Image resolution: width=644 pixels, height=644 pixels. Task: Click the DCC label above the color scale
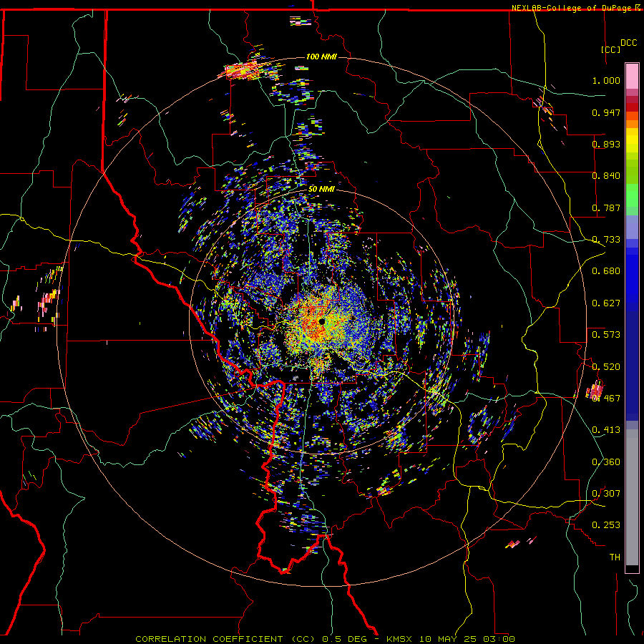(x=628, y=43)
